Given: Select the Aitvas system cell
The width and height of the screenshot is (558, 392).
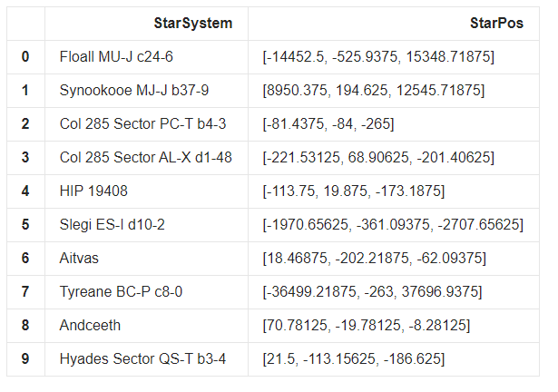Looking at the screenshot, I should tap(81, 259).
